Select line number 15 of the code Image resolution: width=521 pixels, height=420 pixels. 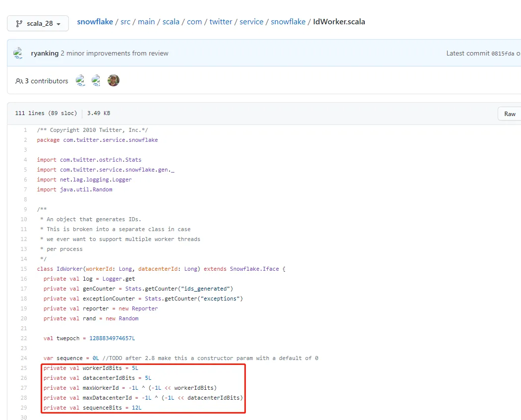tap(24, 269)
